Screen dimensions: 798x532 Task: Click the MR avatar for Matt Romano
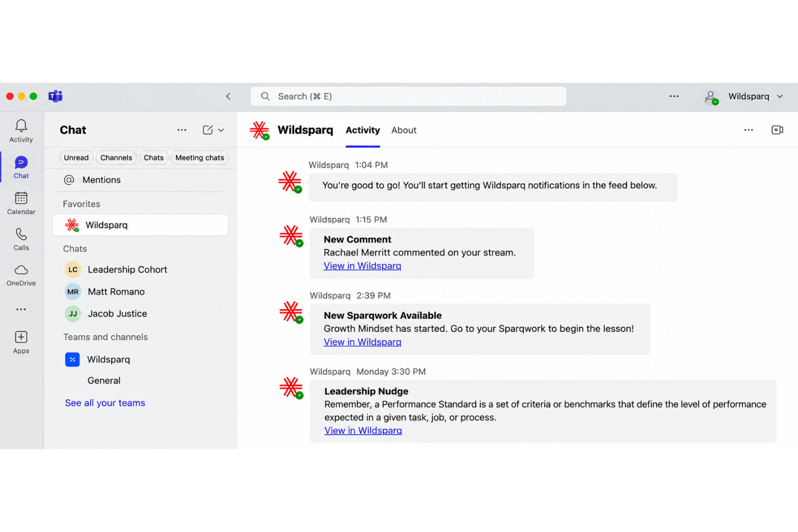pyautogui.click(x=73, y=292)
